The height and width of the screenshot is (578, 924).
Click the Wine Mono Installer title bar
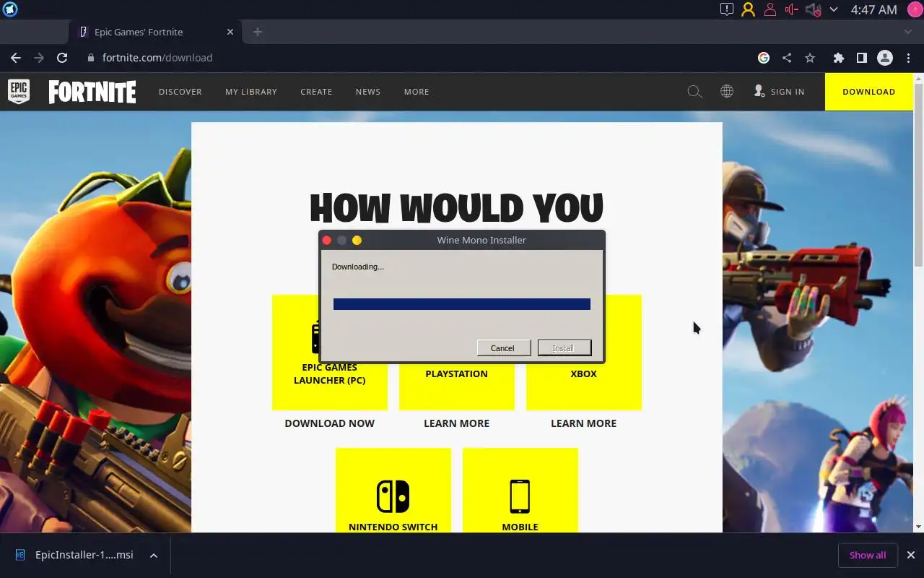[462, 240]
